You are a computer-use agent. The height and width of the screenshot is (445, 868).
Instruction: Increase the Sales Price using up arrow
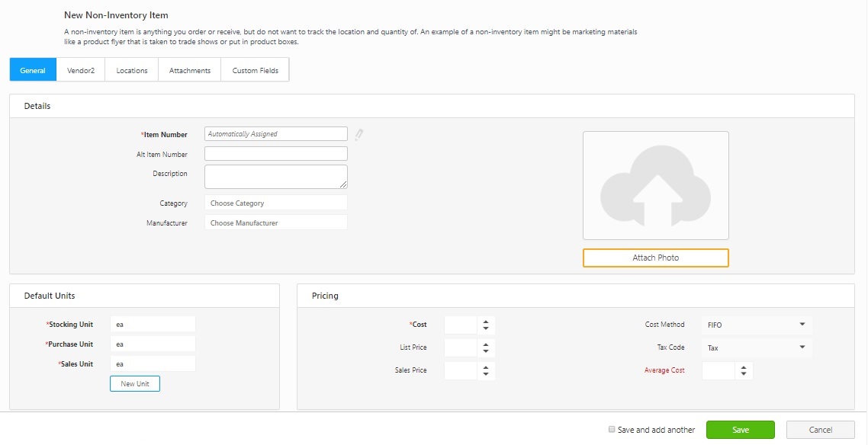click(x=486, y=367)
